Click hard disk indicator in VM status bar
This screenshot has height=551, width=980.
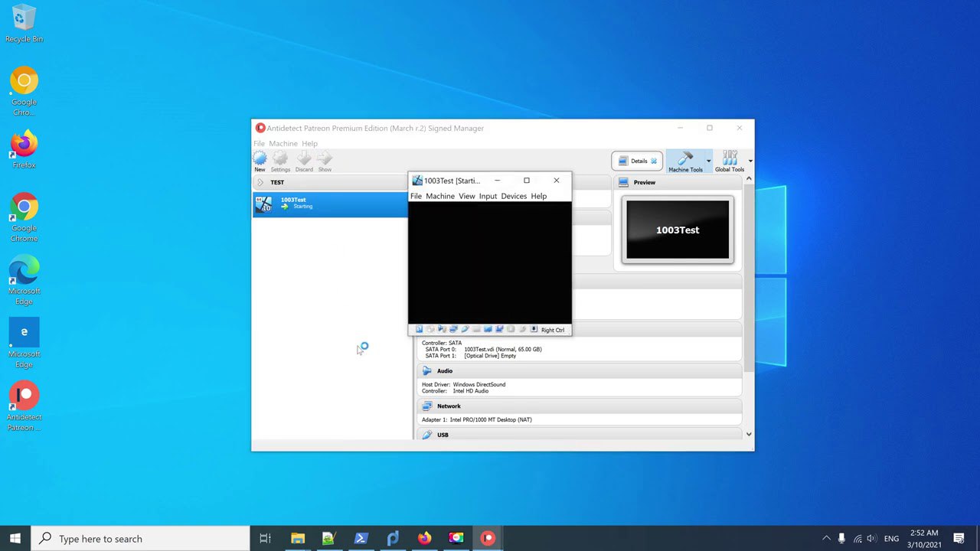419,330
